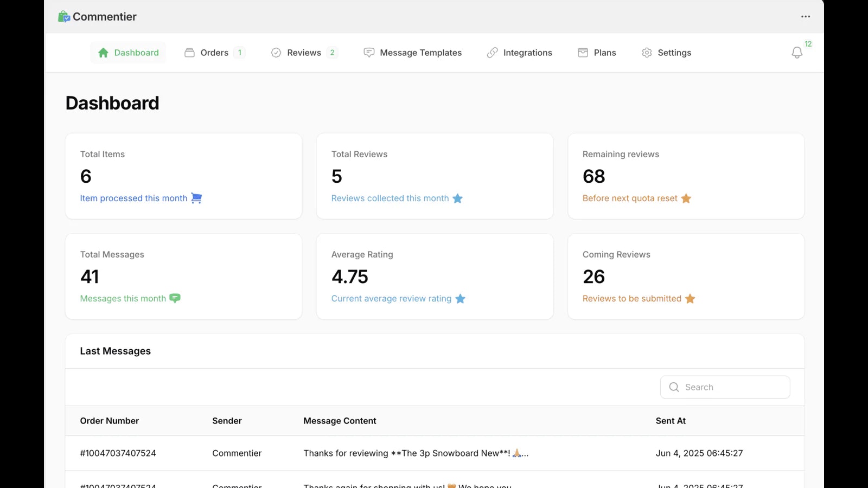
Task: Click the Average Rating value 4.75
Action: tap(350, 277)
